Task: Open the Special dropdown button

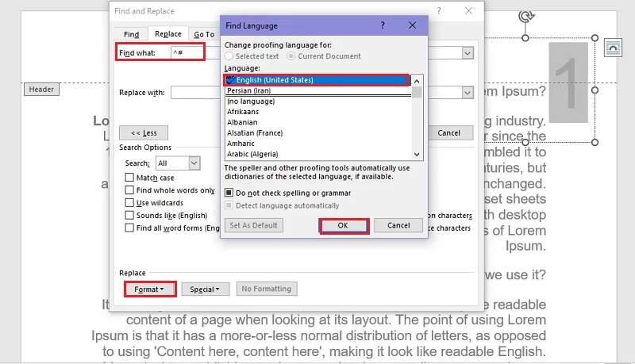Action: pyautogui.click(x=205, y=289)
